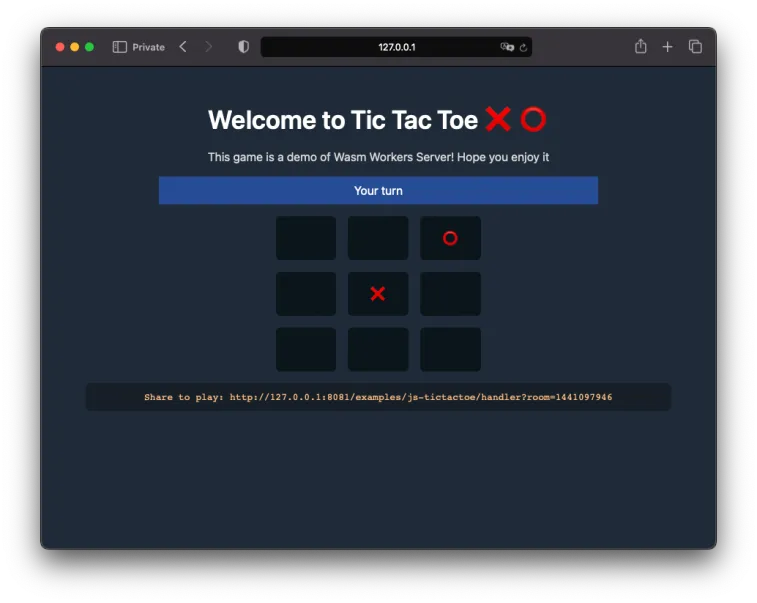Click the forward navigation arrow
Screen dimensions: 757x603
click(208, 47)
